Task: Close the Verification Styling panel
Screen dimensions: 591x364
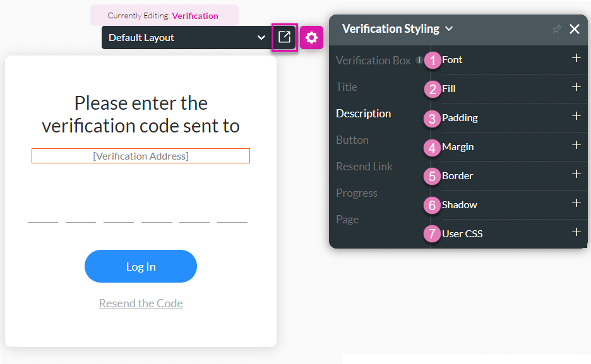Action: pyautogui.click(x=575, y=29)
